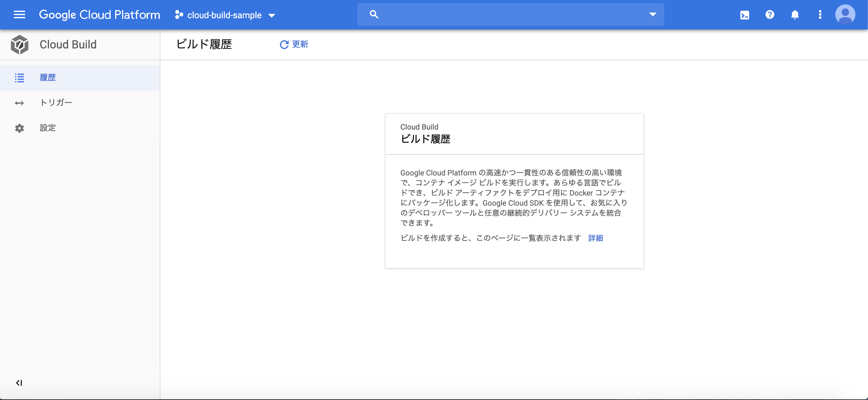Click the トリガー arrow icon
Viewport: 868px width, 400px height.
pos(19,103)
